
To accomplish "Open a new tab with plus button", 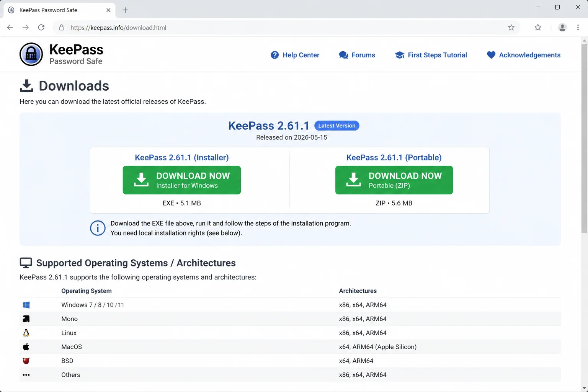I will [125, 10].
